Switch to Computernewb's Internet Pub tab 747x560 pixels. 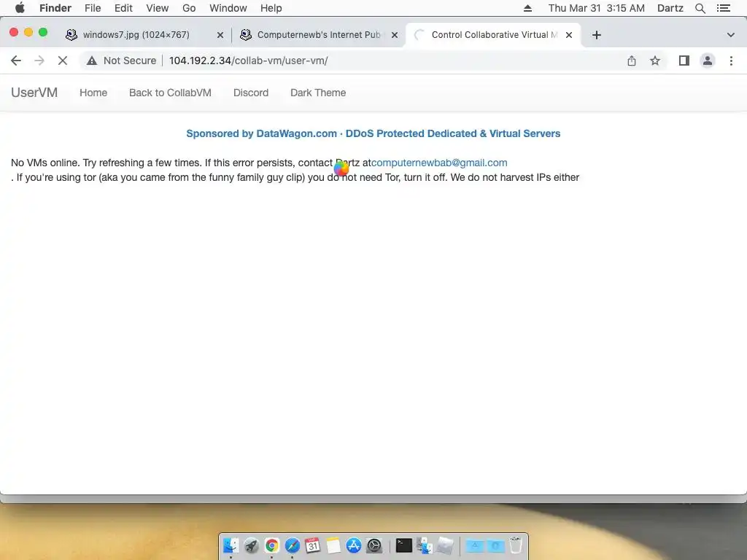click(x=318, y=35)
